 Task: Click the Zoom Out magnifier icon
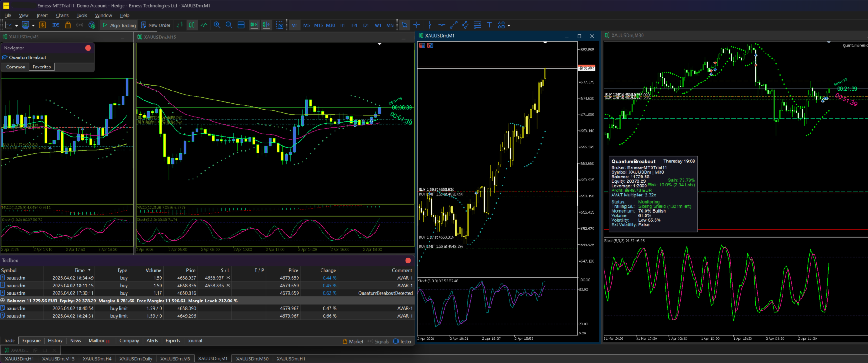pyautogui.click(x=229, y=25)
